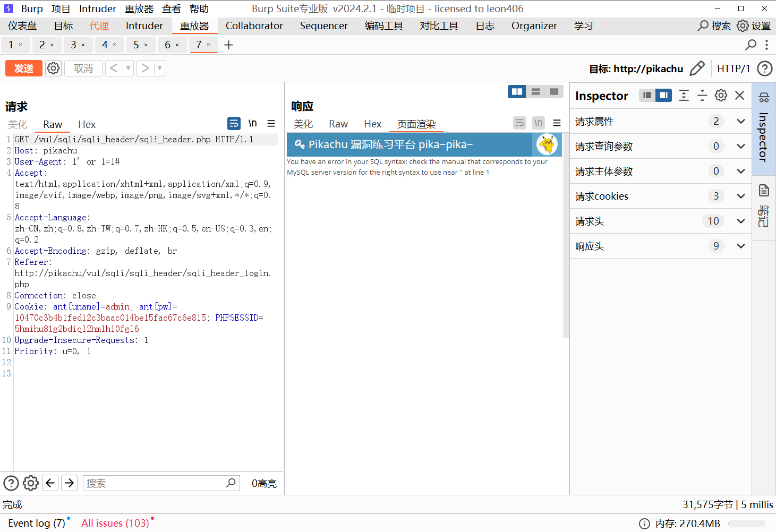776x532 pixels.
Task: Close the Inspector panel
Action: (739, 95)
